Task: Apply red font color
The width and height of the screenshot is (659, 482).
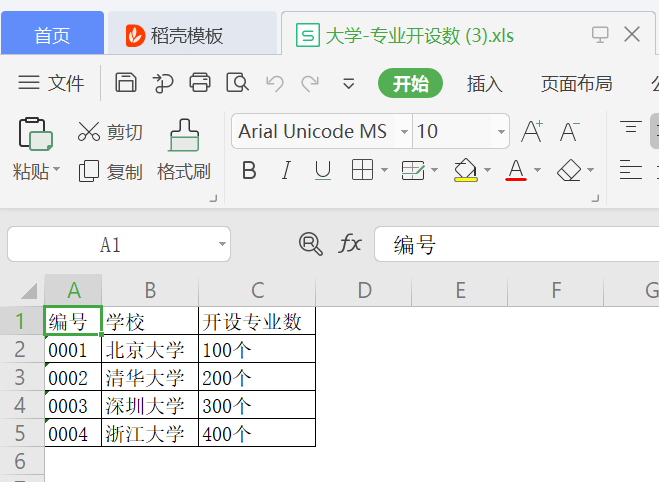Action: point(516,170)
